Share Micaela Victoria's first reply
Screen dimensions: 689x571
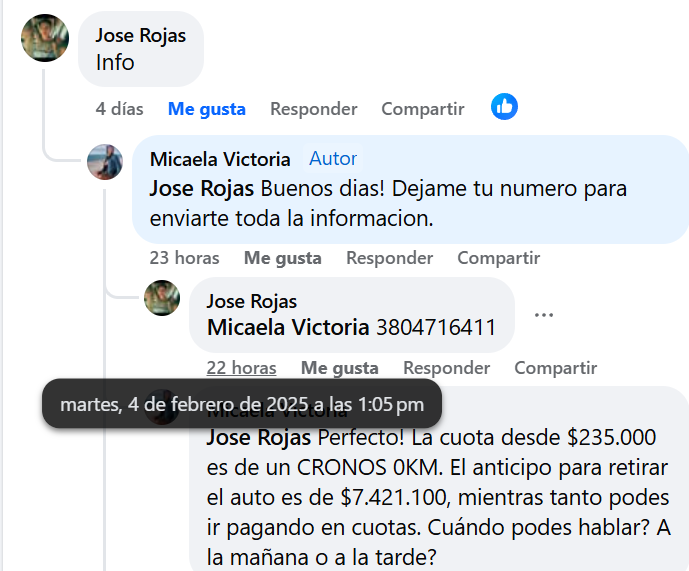[x=499, y=258]
